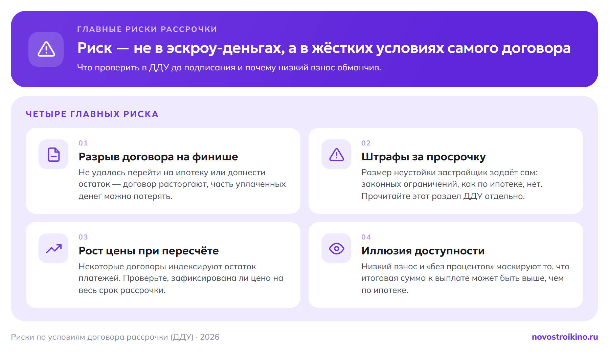This screenshot has height=364, width=609.
Task: Click the heading Иллюзия доступности
Action: tap(423, 251)
